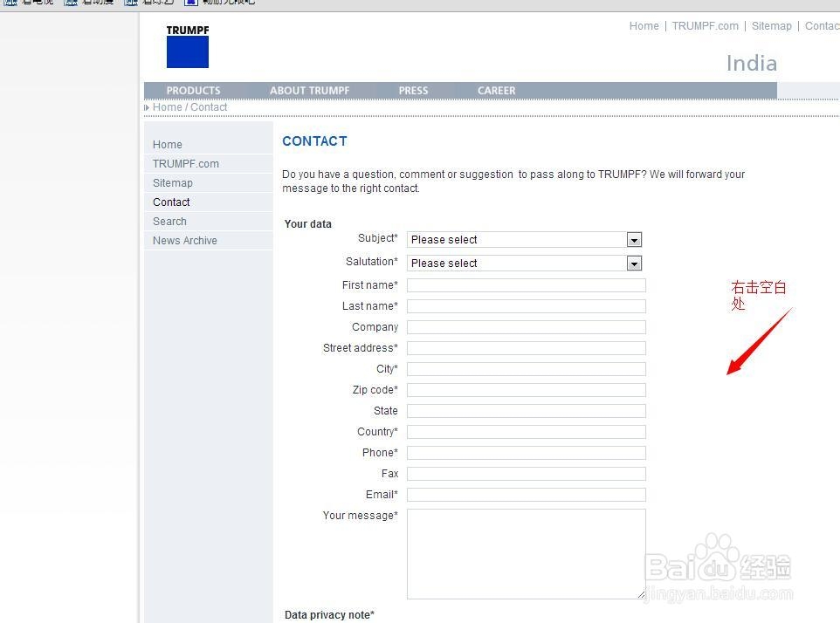Click the TRUMPF logo
Viewport: 840px width, 623px height.
(x=188, y=46)
